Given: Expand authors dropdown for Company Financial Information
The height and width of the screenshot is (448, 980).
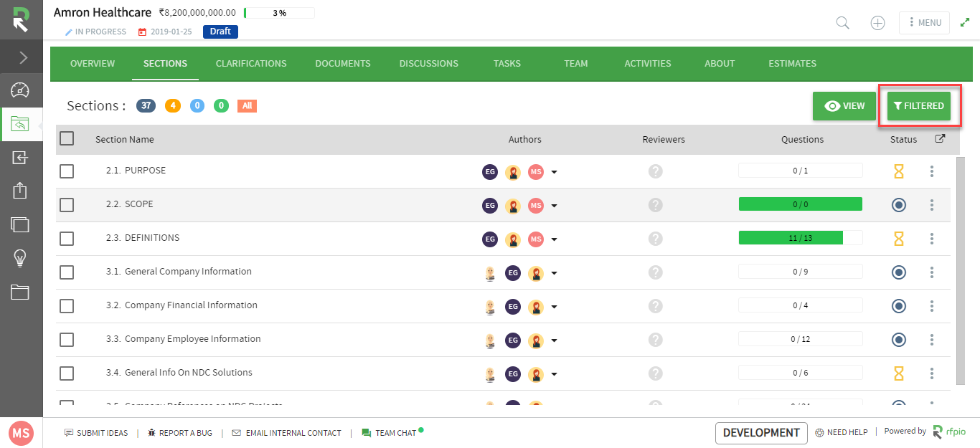Looking at the screenshot, I should pyautogui.click(x=554, y=308).
